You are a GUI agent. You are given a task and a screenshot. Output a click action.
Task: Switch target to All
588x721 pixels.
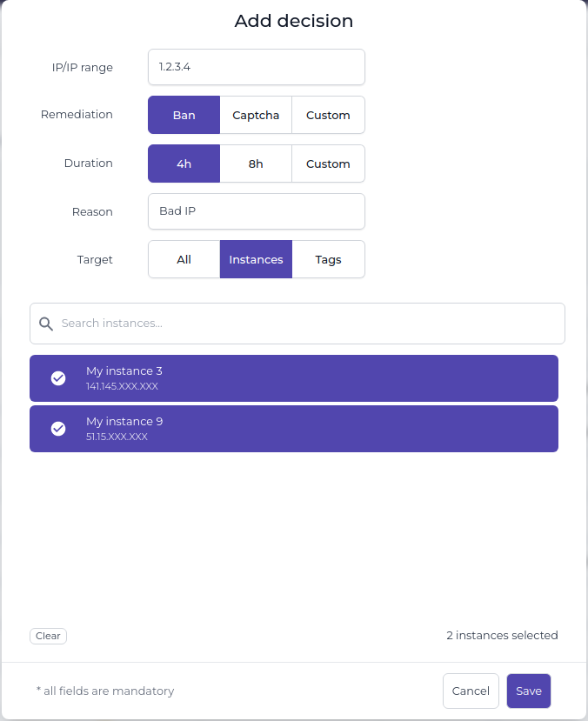click(x=184, y=259)
